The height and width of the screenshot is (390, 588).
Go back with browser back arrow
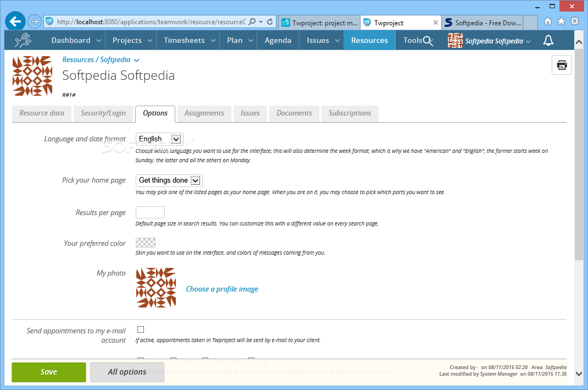15,21
